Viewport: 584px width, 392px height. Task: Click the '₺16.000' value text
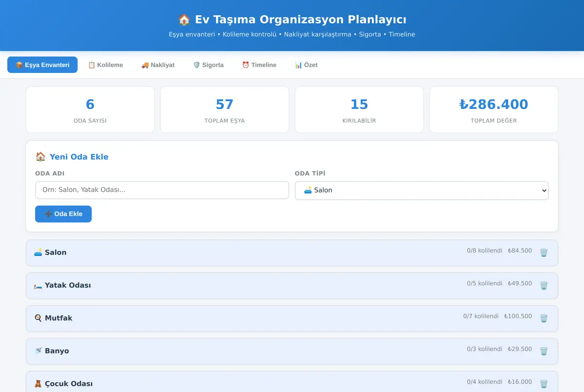520,382
